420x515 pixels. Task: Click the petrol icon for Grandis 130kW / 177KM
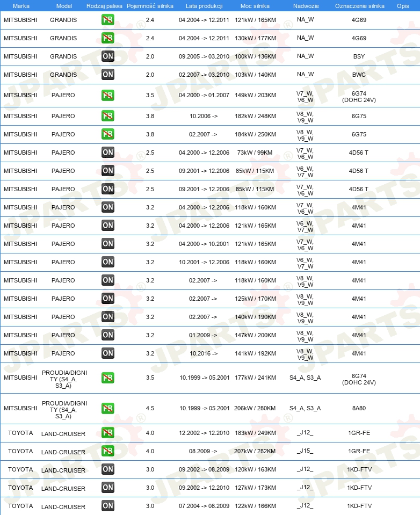point(108,38)
